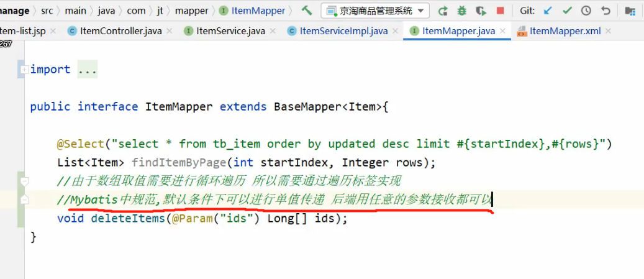The height and width of the screenshot is (279, 644).
Task: Click class icon on ItemServiceImpl.java tab
Action: (292, 31)
